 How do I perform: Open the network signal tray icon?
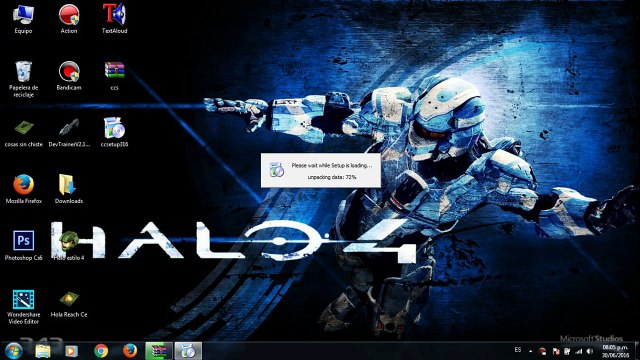tap(578, 351)
